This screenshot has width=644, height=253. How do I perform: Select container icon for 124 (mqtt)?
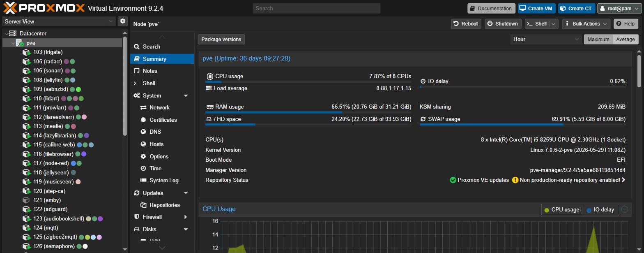pyautogui.click(x=26, y=228)
